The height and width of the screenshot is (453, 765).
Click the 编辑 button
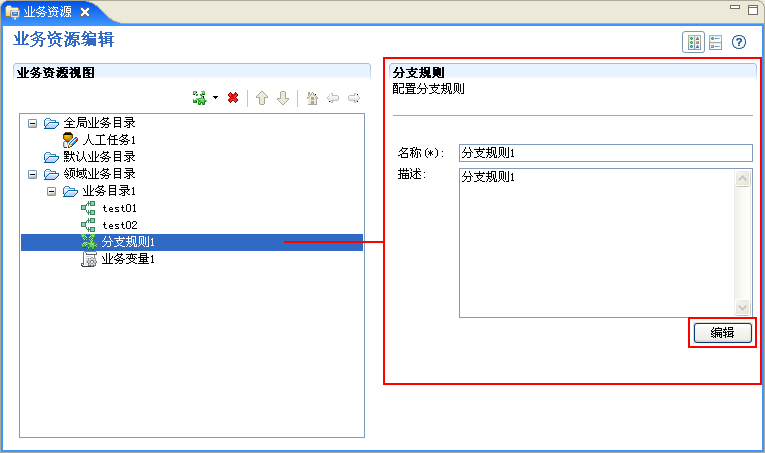pos(722,333)
